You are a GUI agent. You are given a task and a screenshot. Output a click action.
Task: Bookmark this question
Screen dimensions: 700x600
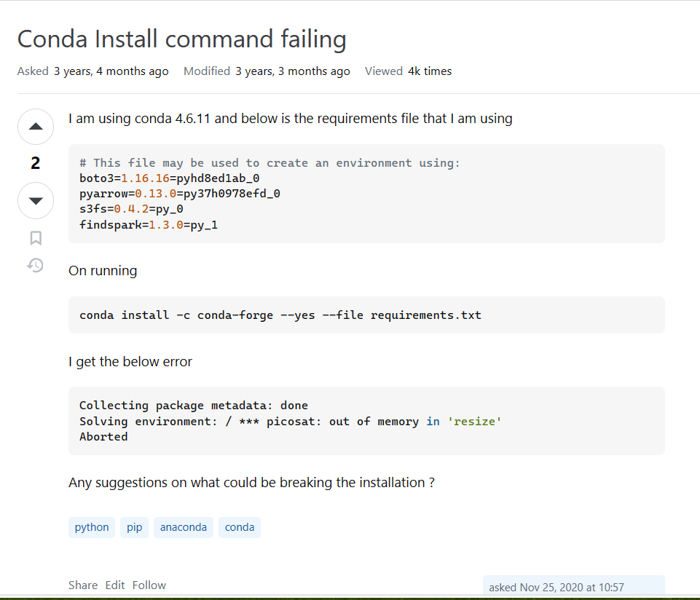pyautogui.click(x=36, y=238)
